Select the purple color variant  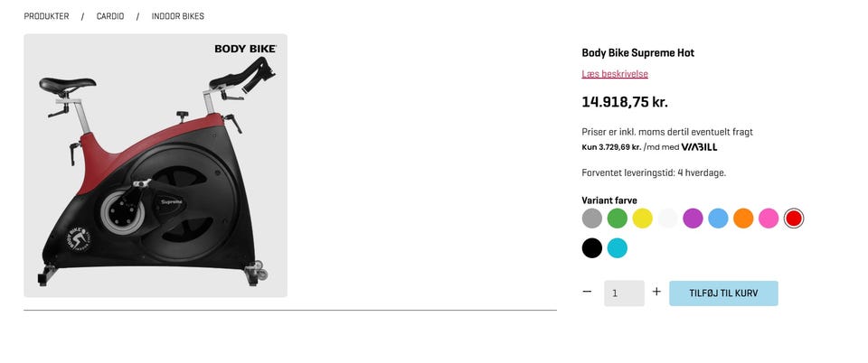(x=693, y=219)
